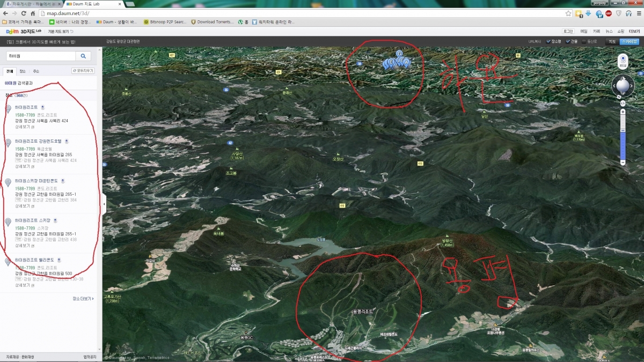Bookmark this page with the star icon
This screenshot has width=644, height=362.
568,13
